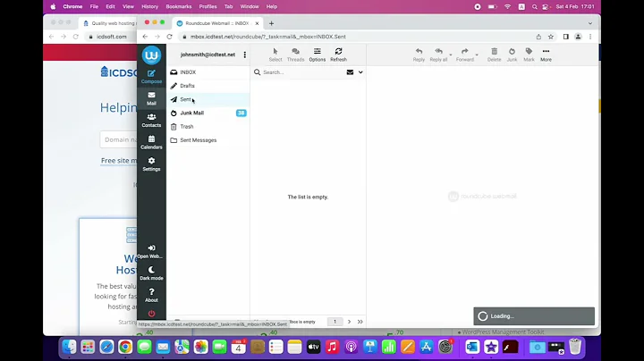Screen dimensions: 644x361
Task: Click the Roundcube window address bar URL
Action: click(x=267, y=37)
